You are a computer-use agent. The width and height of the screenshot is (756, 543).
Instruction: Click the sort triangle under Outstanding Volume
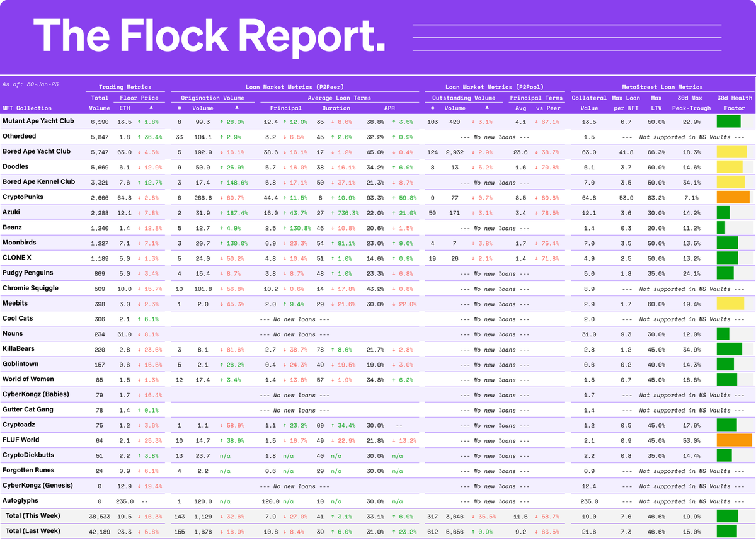[x=486, y=108]
